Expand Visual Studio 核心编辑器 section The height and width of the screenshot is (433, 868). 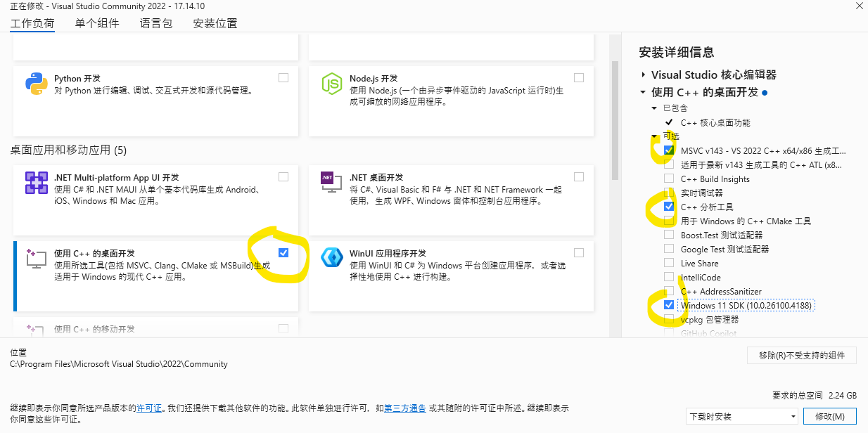click(643, 75)
